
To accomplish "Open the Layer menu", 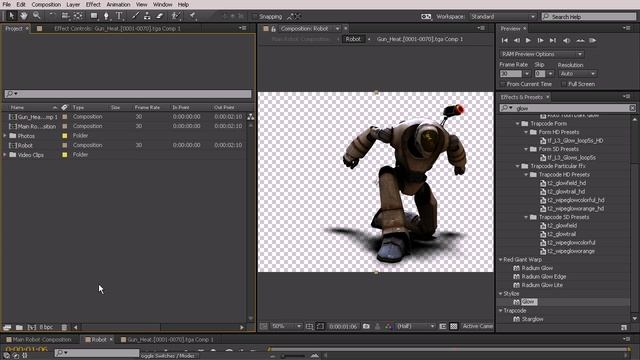I will (x=73, y=4).
